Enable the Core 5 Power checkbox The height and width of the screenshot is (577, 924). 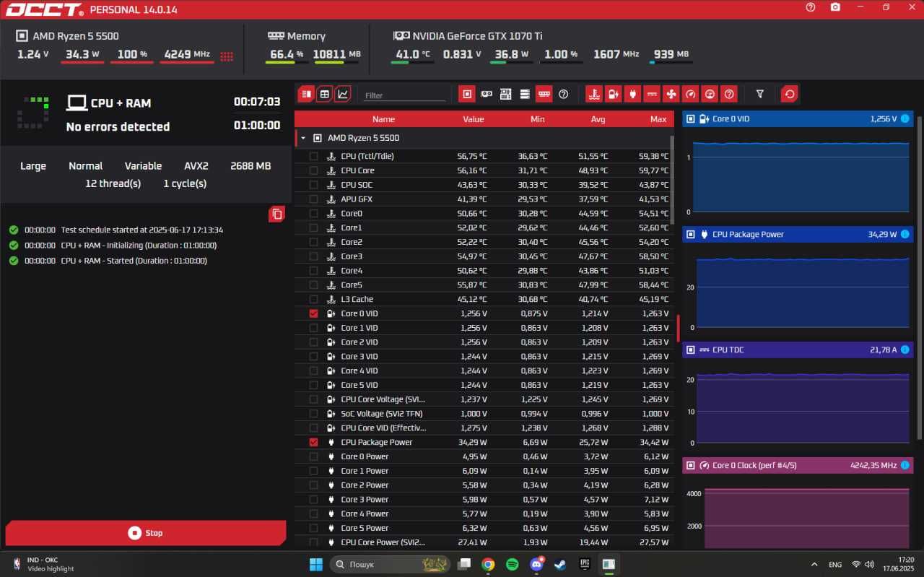[313, 528]
